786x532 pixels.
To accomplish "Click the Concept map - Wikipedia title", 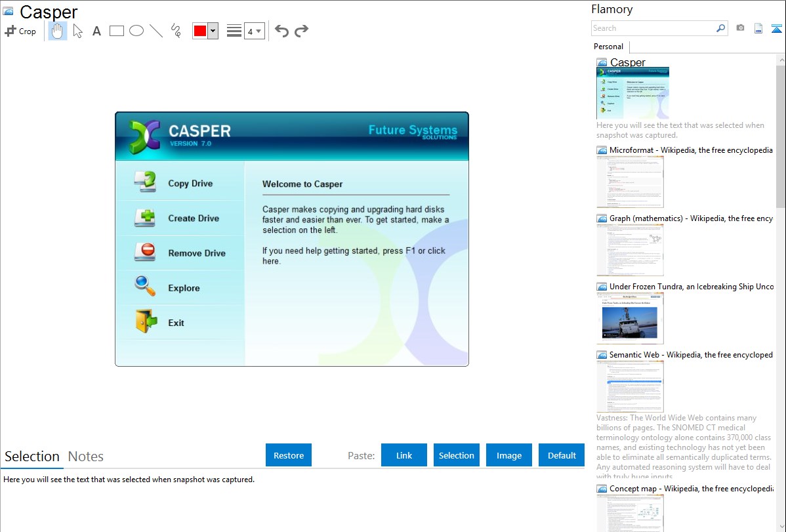I will [x=692, y=488].
